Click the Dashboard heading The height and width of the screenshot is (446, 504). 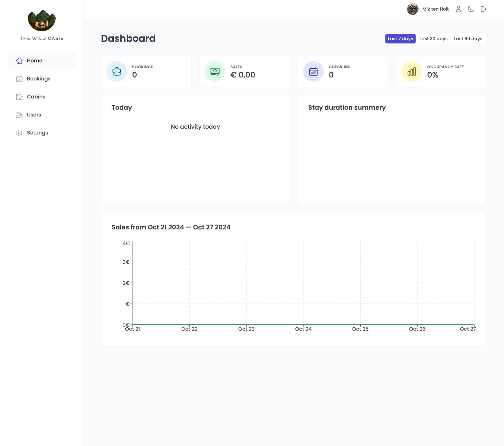coord(128,39)
